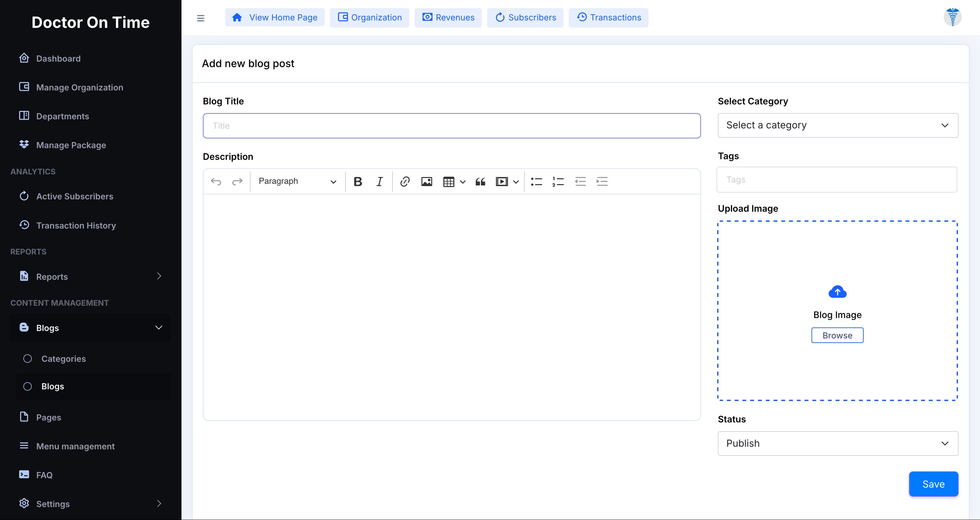Create a numbered list
Image resolution: width=980 pixels, height=520 pixels.
click(558, 182)
